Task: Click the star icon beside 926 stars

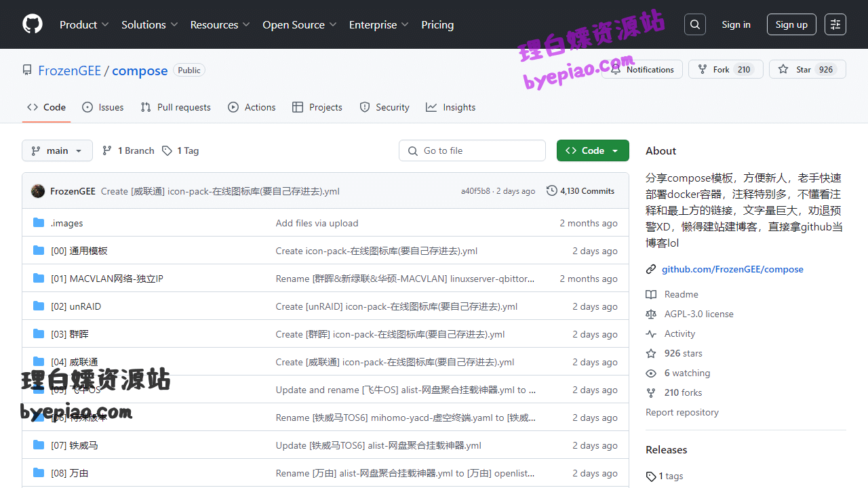Action: point(651,353)
